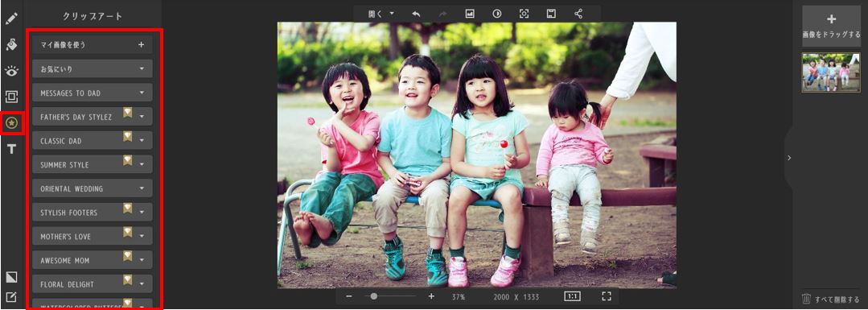Expand the STYLISH FOOTERS dropdown arrow
The image size is (868, 310).
pyautogui.click(x=142, y=212)
